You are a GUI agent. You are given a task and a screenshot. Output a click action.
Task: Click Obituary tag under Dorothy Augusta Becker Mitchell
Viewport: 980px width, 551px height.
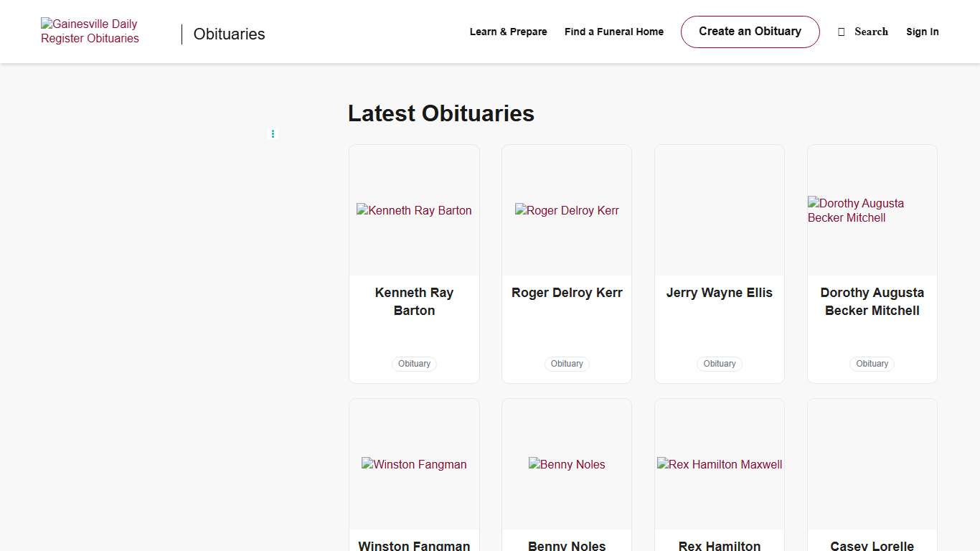(872, 364)
